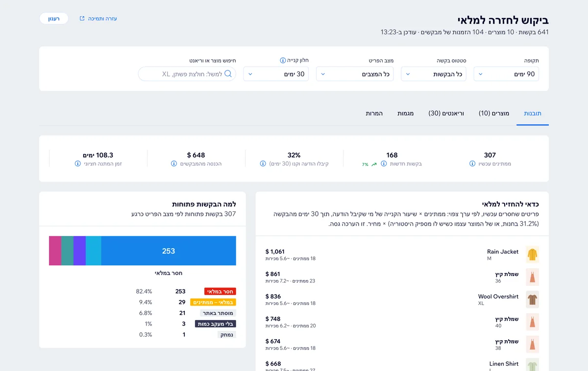Viewport: 588px width, 371px height.
Task: Click the $ 1,061 expected value
Action: point(275,252)
